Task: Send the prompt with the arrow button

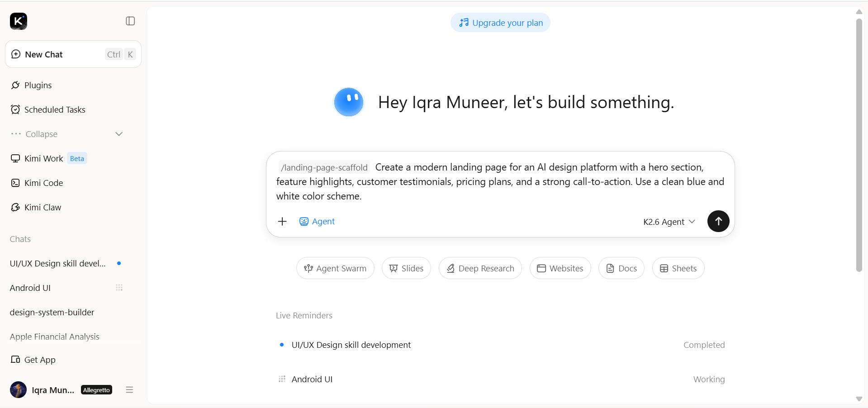Action: coord(718,221)
